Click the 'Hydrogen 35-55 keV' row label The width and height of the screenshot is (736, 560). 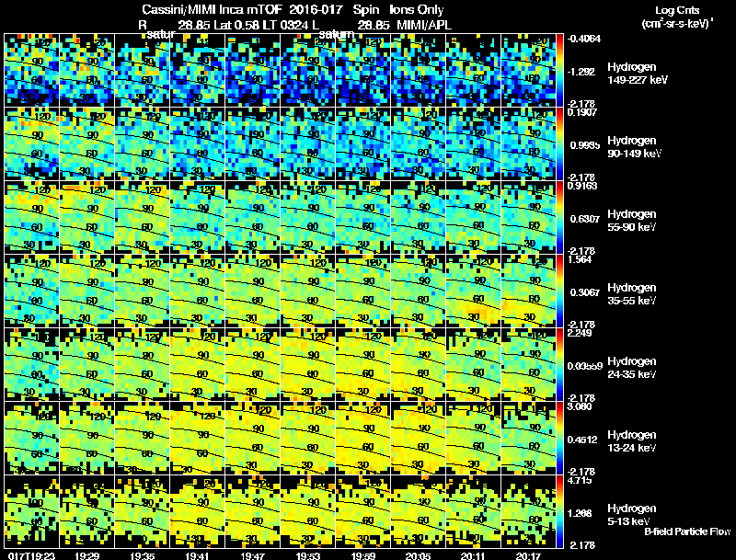[x=632, y=294]
